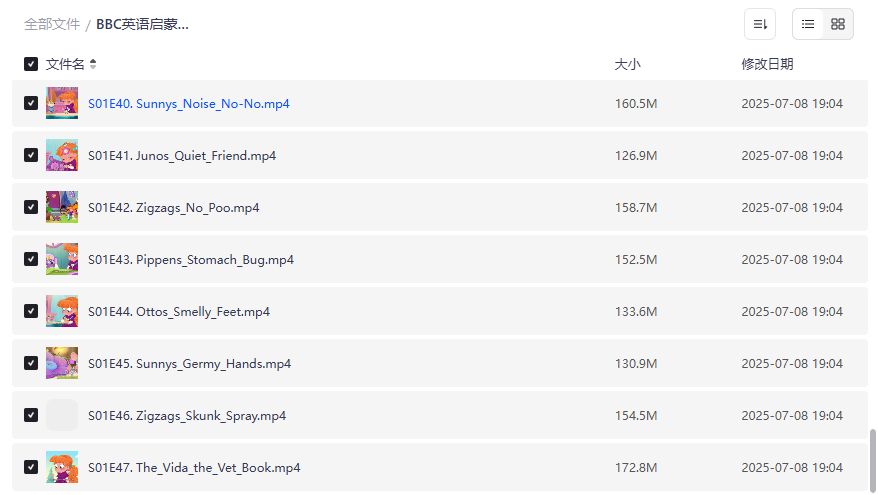
Task: Click the S01E46 Zigzags_Skunk_Spray blank thumbnail
Action: click(62, 416)
